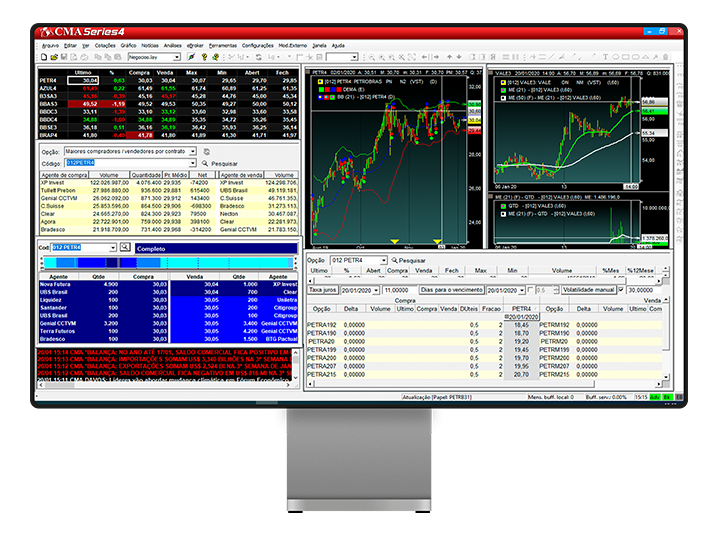
Task: Tick the checkbox beside the 0,5 stepper
Action: click(x=530, y=290)
